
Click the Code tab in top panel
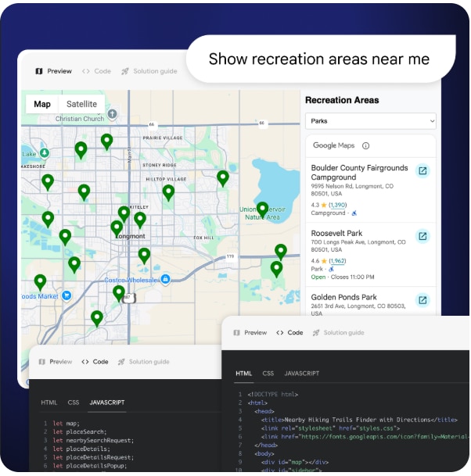coord(97,71)
